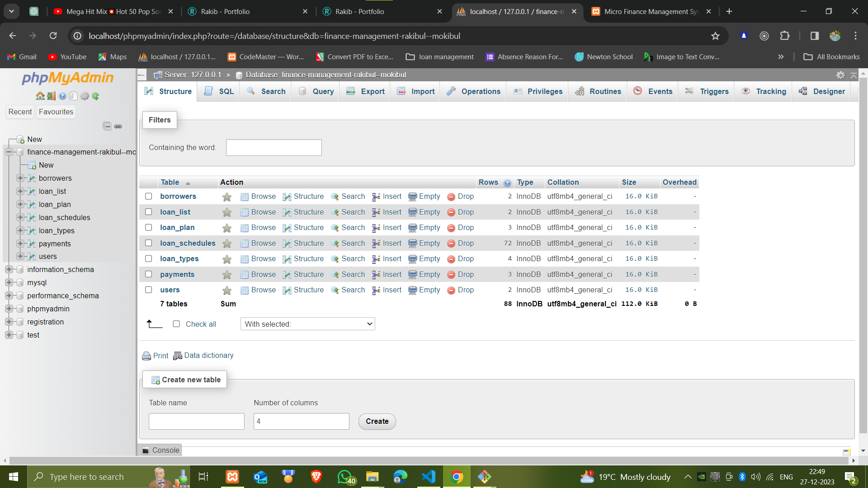Open File Explorer from taskbar
The height and width of the screenshot is (488, 868).
(372, 477)
